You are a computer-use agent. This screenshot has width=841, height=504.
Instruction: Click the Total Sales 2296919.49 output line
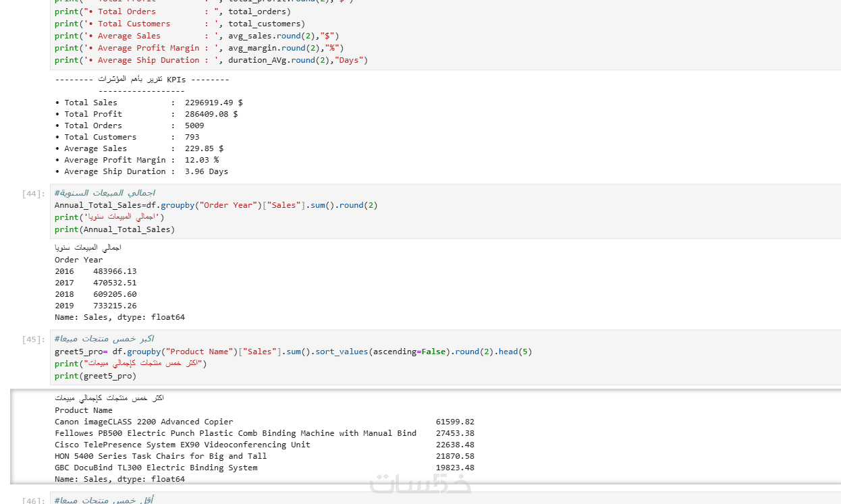[x=148, y=103]
